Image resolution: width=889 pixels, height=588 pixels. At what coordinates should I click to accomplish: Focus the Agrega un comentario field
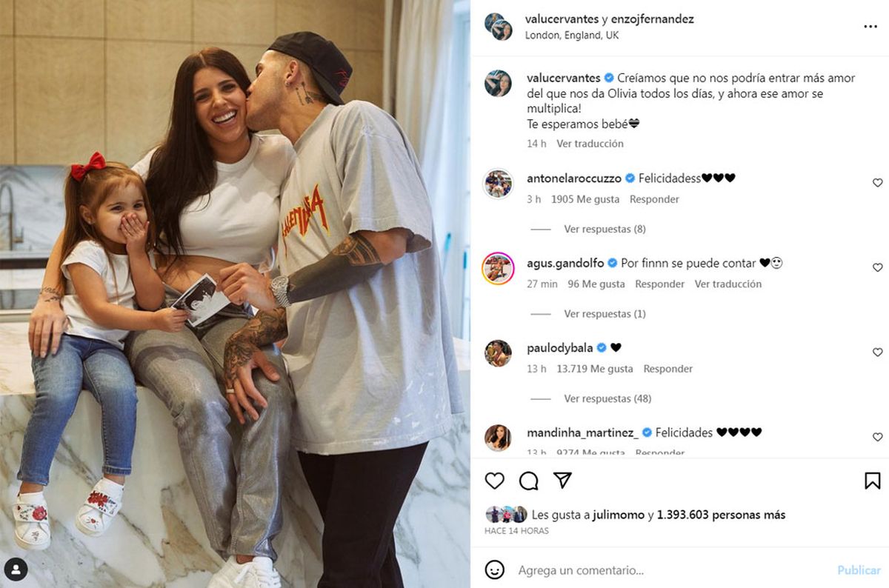point(667,570)
